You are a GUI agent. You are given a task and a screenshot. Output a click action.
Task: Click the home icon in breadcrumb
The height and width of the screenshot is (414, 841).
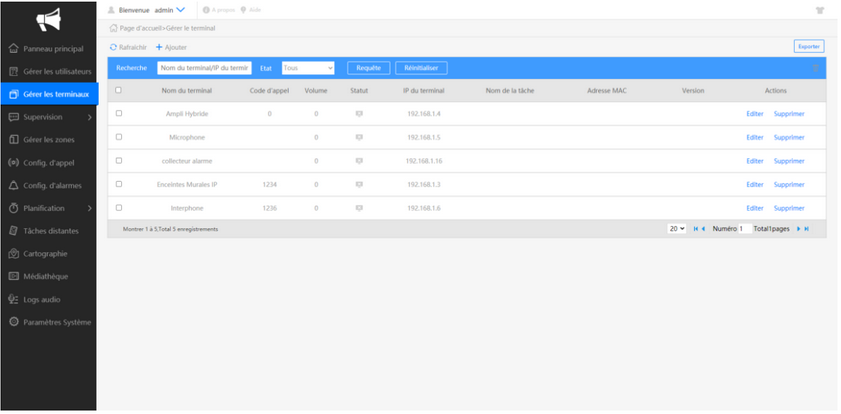point(113,28)
